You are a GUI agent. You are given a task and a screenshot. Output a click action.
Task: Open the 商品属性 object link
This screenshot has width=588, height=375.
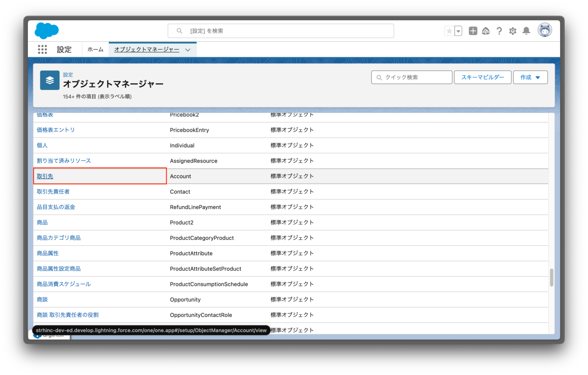coord(47,253)
